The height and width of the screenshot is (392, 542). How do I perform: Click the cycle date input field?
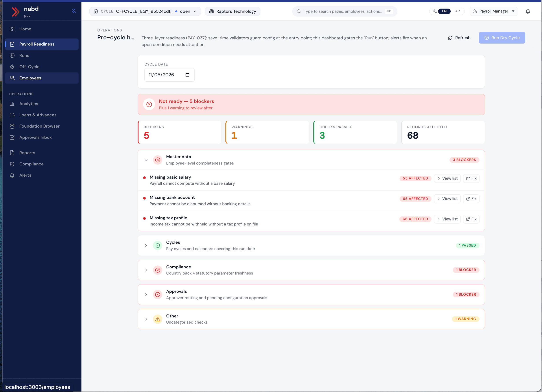pos(169,75)
